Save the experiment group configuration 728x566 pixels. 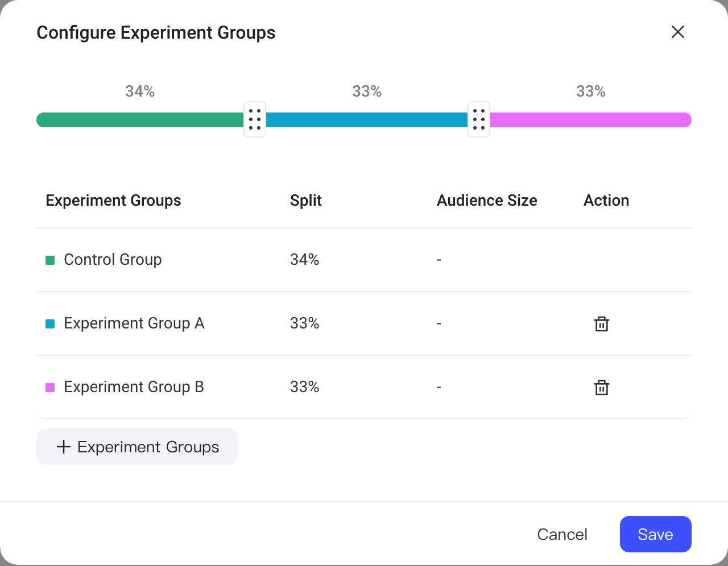pyautogui.click(x=656, y=534)
